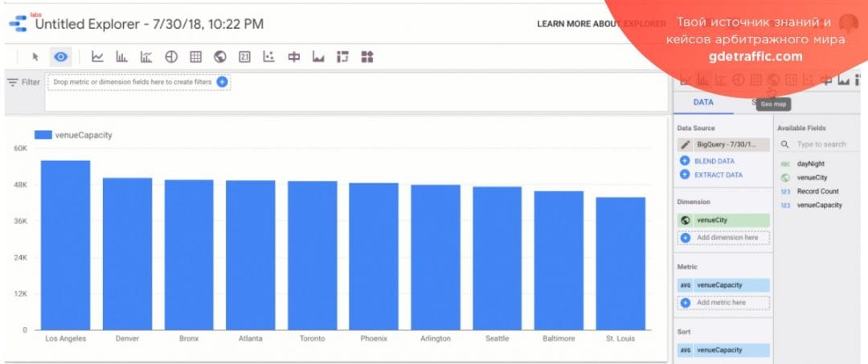Click the 48K y-axis label

[x=20, y=185]
